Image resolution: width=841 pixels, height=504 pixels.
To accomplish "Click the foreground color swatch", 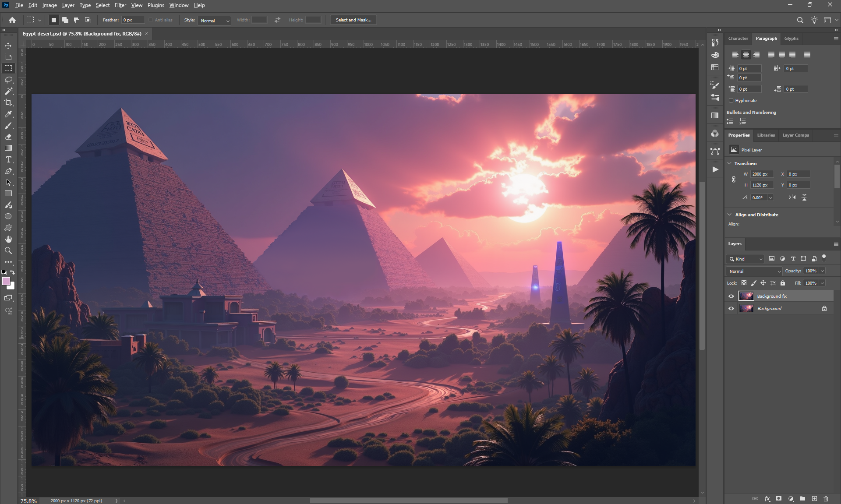I will (x=6, y=282).
